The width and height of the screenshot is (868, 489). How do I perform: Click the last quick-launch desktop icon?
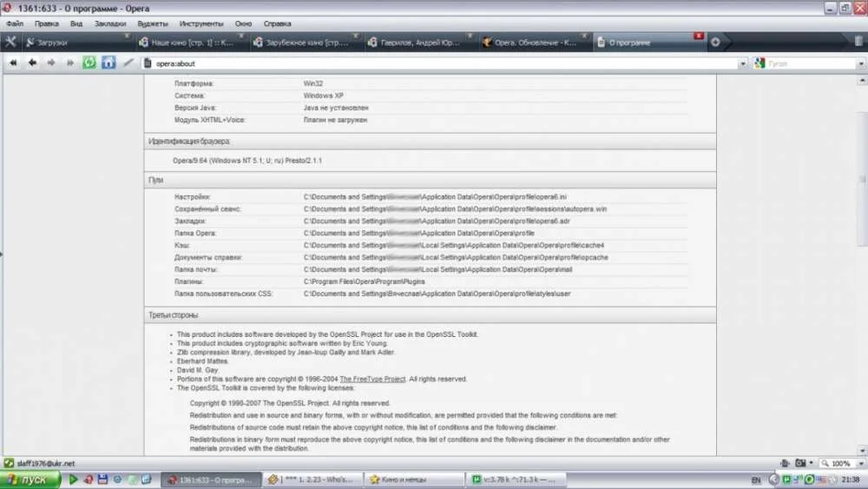(x=146, y=479)
